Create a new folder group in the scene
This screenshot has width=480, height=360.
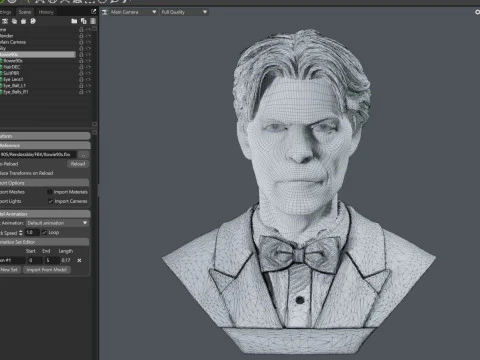click(74, 21)
